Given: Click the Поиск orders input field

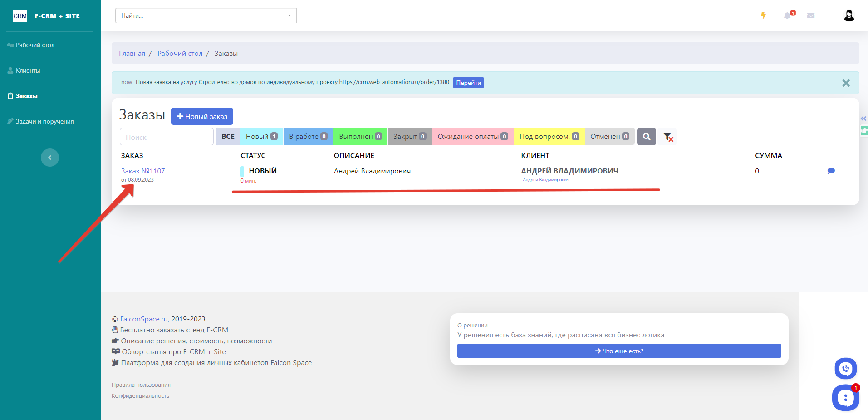Looking at the screenshot, I should pyautogui.click(x=167, y=137).
